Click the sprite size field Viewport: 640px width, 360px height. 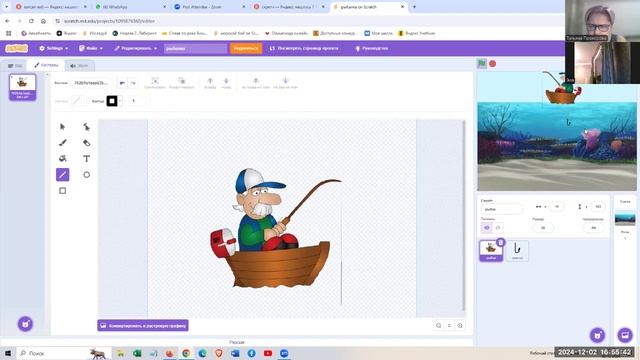click(543, 227)
